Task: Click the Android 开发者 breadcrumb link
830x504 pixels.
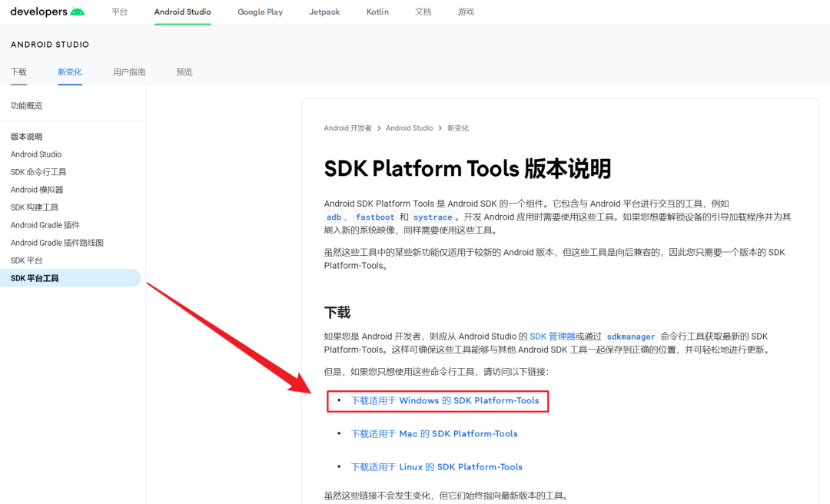Action: tap(347, 128)
